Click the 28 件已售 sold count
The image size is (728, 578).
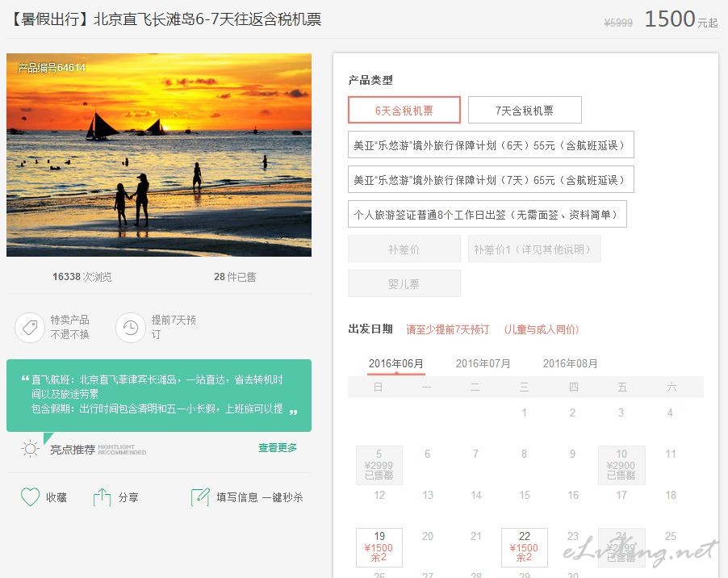[235, 277]
